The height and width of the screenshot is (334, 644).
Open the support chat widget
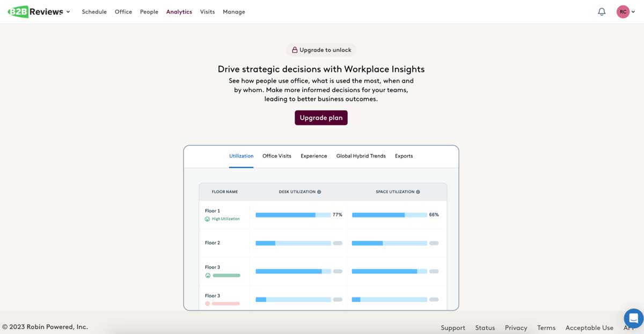[x=633, y=318]
